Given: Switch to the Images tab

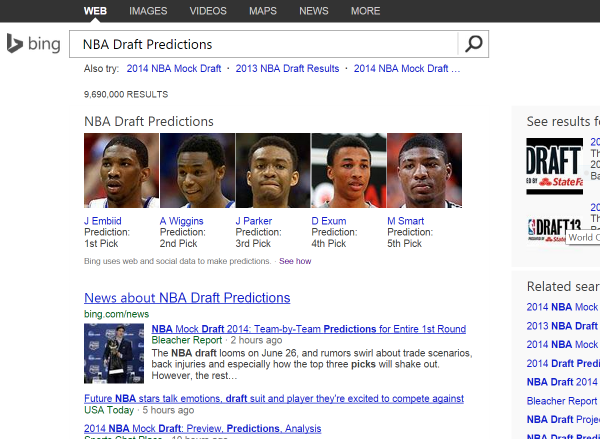Looking at the screenshot, I should click(148, 11).
